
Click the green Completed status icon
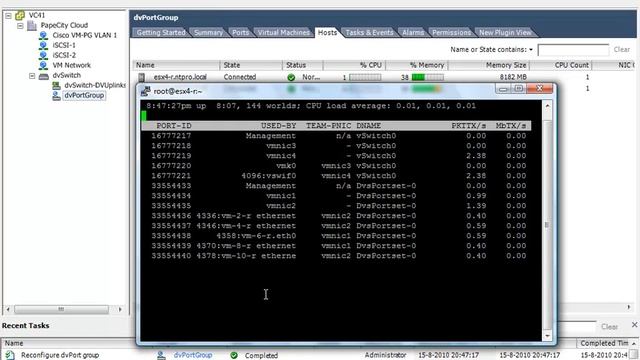pos(234,355)
